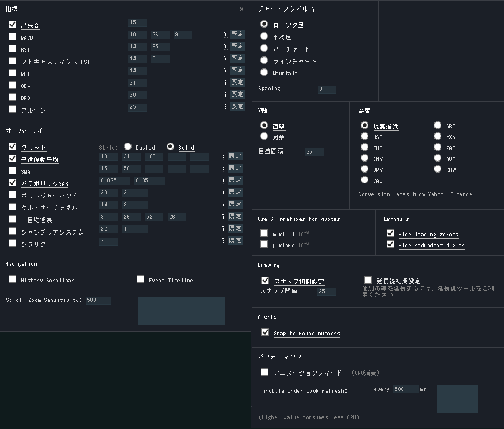Close the 指標 settings panel

pyautogui.click(x=241, y=9)
